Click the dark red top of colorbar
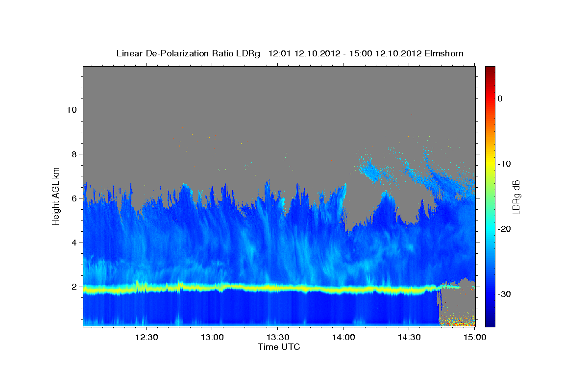 (490, 70)
